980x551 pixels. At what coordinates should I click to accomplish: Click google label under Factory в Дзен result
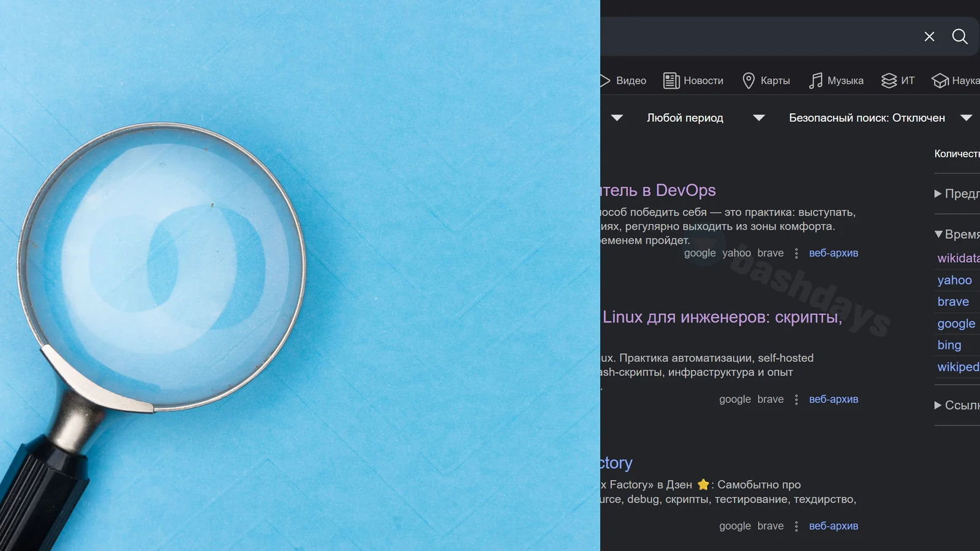(735, 527)
